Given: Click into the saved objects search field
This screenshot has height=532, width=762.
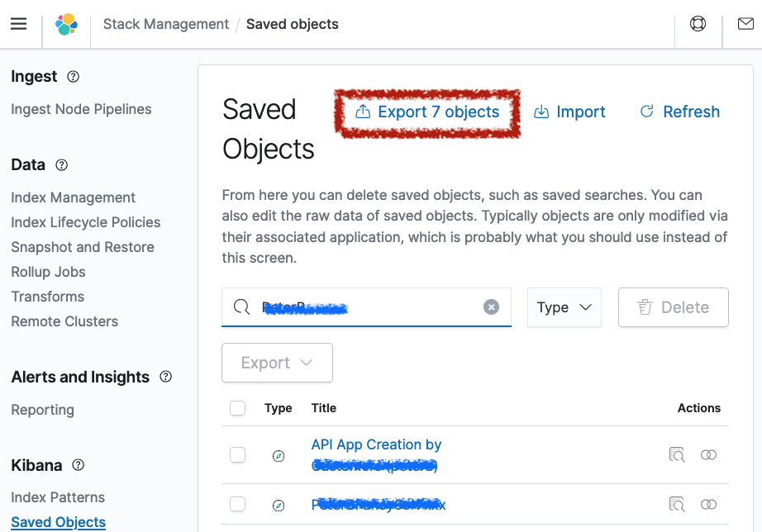Looking at the screenshot, I should pyautogui.click(x=366, y=307).
